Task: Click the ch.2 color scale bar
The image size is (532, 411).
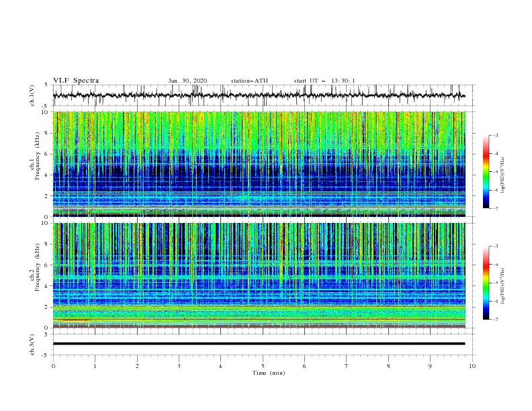Action: [x=486, y=283]
